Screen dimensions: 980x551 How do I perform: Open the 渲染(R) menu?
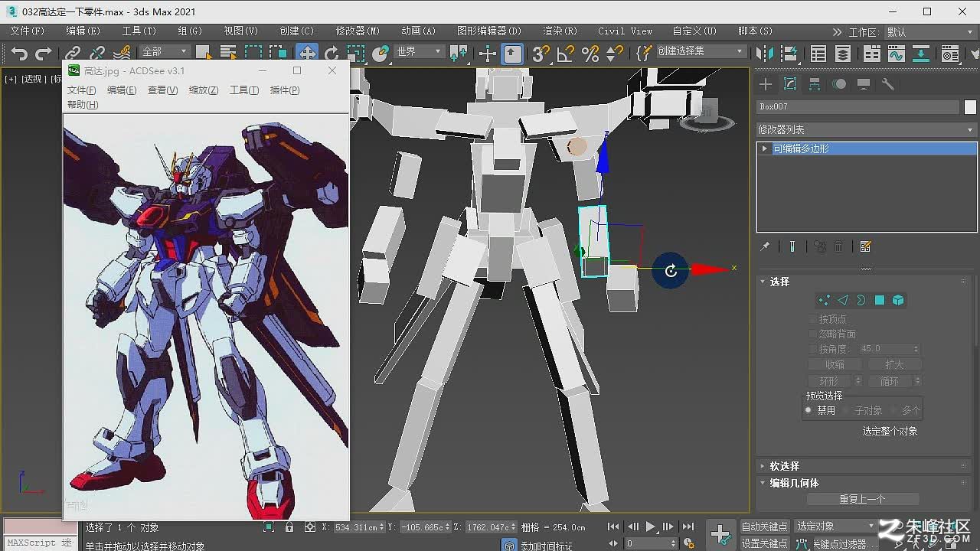point(560,31)
